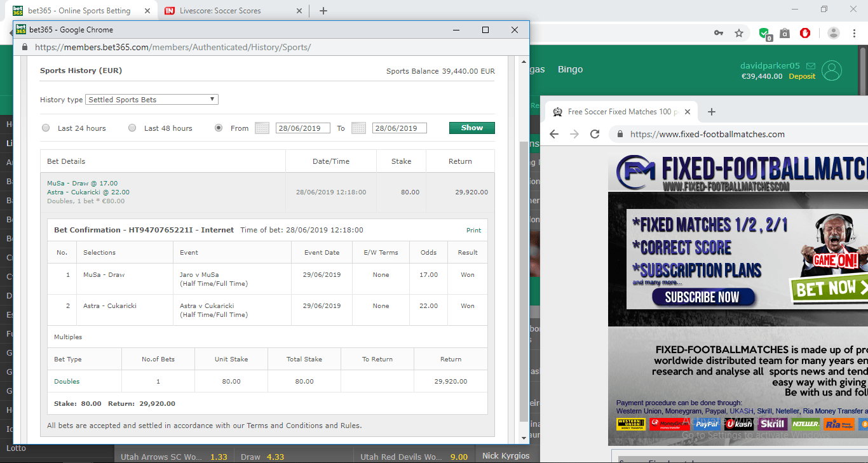868x463 pixels.
Task: Select Last 24 hours radio button
Action: [46, 128]
